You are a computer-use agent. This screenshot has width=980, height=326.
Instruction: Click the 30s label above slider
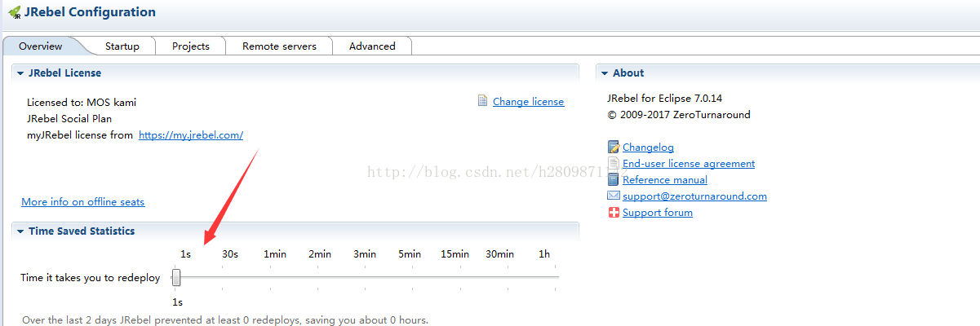[x=230, y=254]
